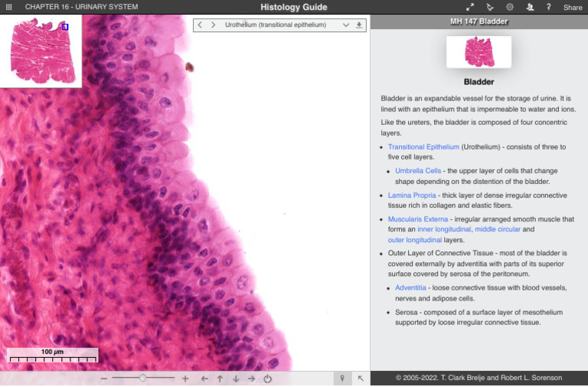Open the apps grid menu icon
This screenshot has width=588, height=387.
(x=9, y=7)
